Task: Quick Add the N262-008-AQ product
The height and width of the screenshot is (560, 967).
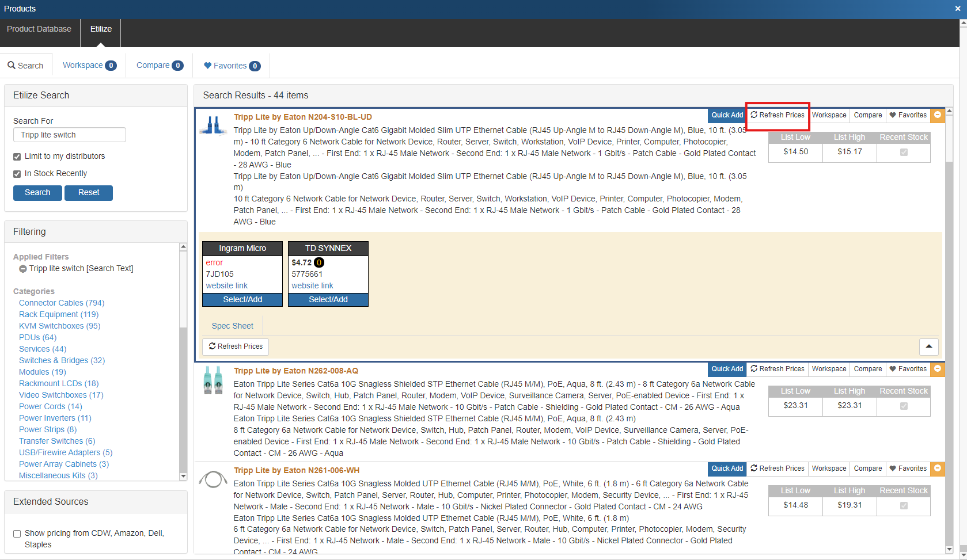Action: pos(727,369)
